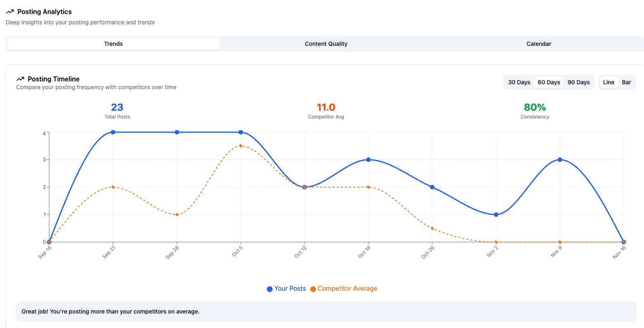644x328 pixels.
Task: Toggle Your Posts series visibility in legend
Action: point(286,289)
